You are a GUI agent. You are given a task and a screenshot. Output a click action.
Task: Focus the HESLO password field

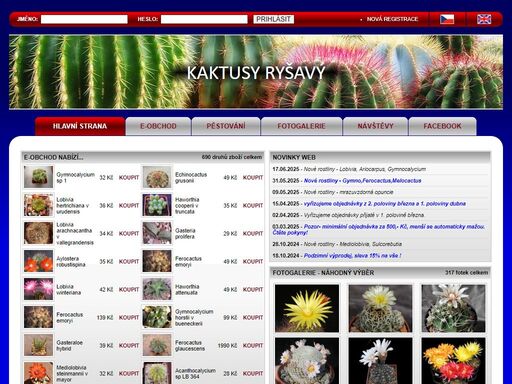[x=204, y=19]
